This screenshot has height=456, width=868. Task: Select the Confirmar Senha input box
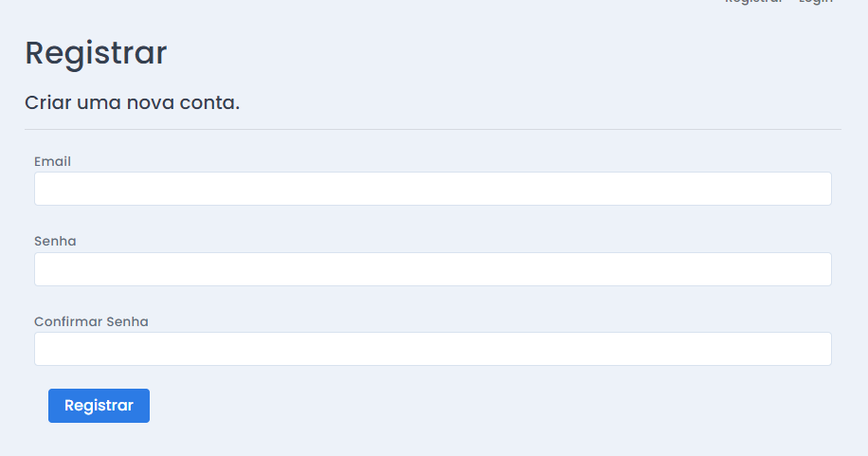coord(432,349)
